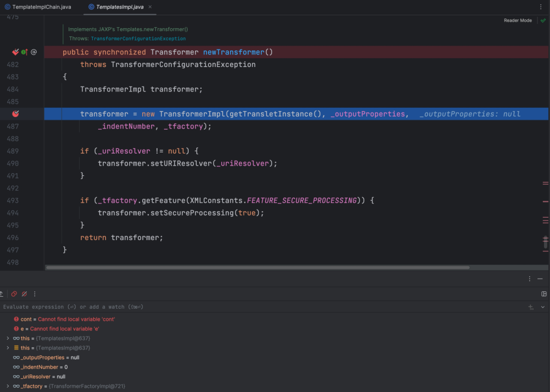Click the newTransformer method name

[x=234, y=52]
